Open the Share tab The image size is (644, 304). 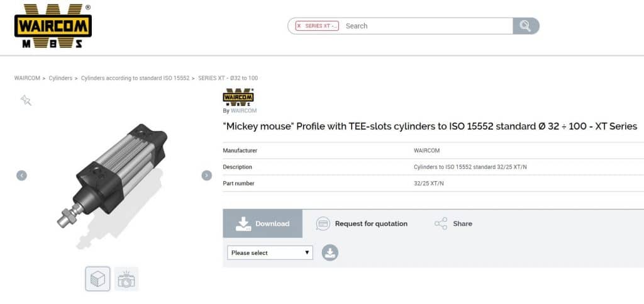pos(453,223)
